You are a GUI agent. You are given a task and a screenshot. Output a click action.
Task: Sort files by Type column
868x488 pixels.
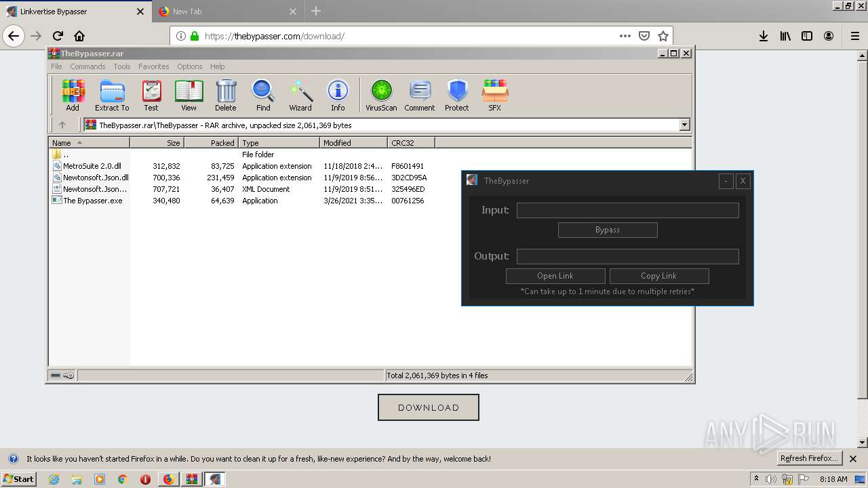[x=279, y=143]
